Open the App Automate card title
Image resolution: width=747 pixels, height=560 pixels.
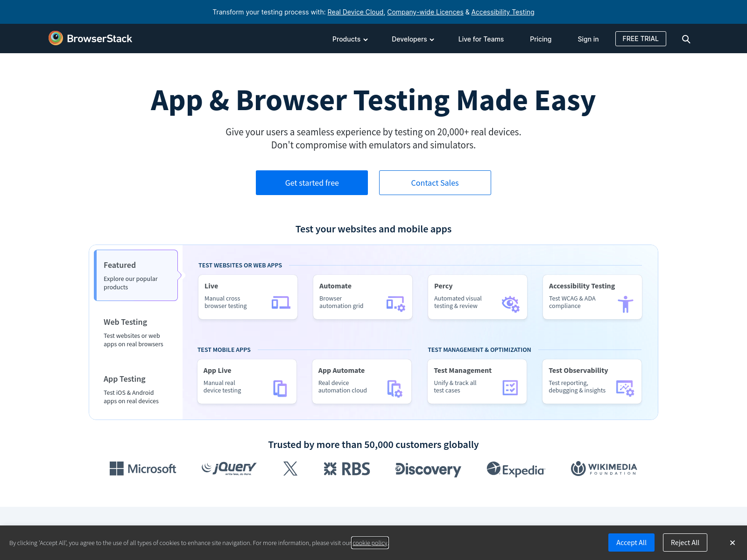(x=341, y=371)
